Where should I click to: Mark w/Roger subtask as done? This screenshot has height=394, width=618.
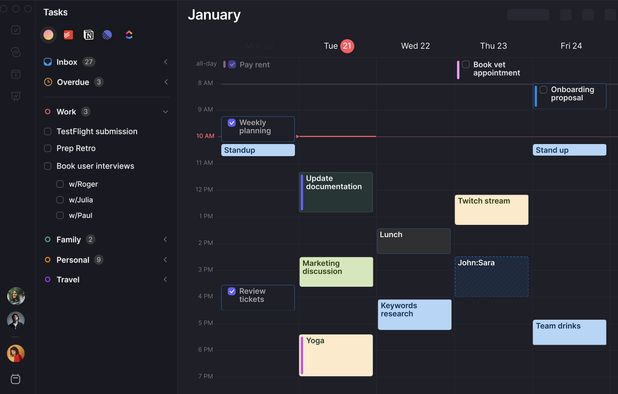point(60,184)
